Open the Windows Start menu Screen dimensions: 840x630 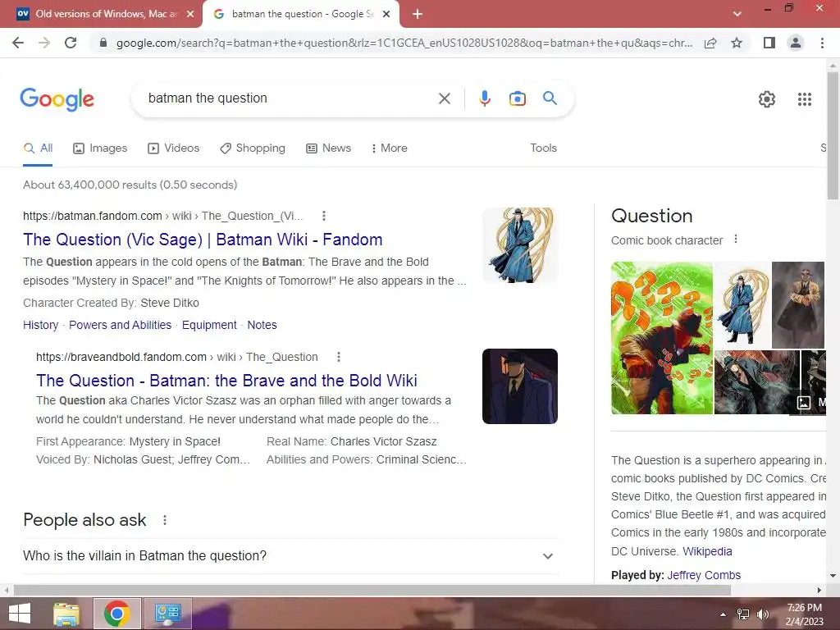[20, 614]
